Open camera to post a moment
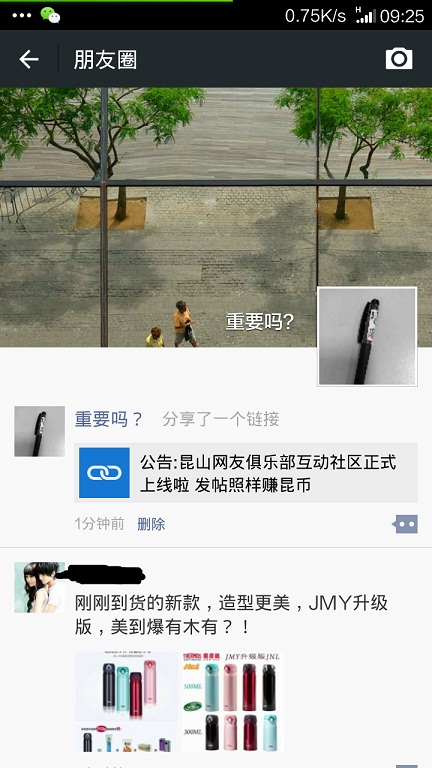Image resolution: width=432 pixels, height=768 pixels. point(399,59)
